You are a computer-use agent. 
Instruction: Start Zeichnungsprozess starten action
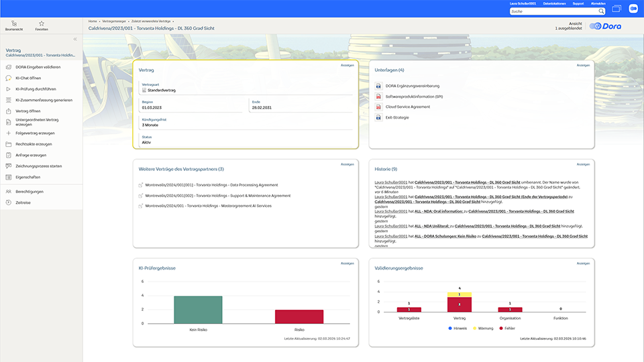39,166
